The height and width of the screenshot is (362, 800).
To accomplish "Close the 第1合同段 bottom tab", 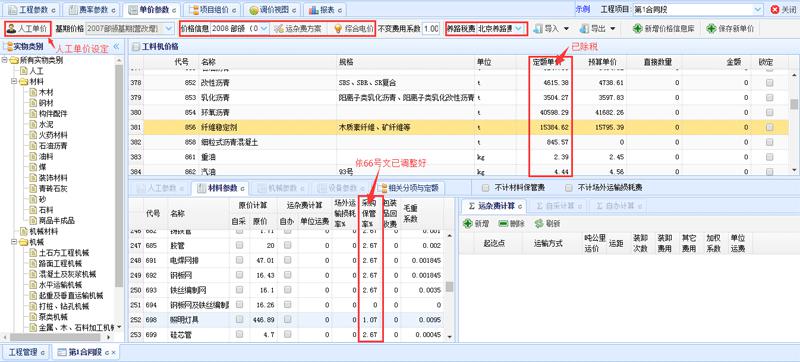I will point(113,353).
